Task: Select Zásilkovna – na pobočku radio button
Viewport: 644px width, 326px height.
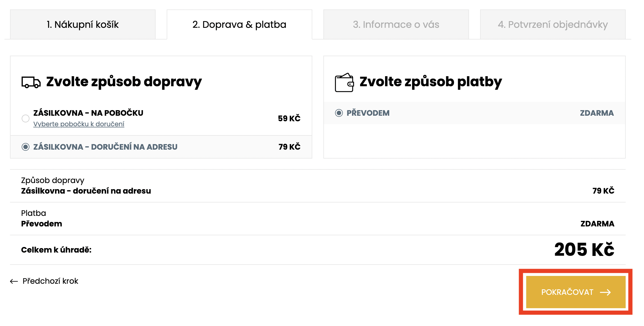Action: point(26,118)
